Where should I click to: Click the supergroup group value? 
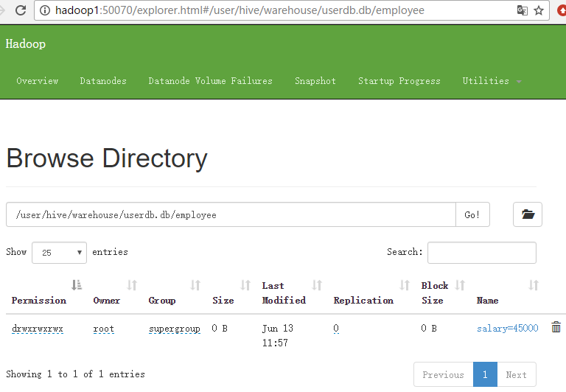point(175,329)
